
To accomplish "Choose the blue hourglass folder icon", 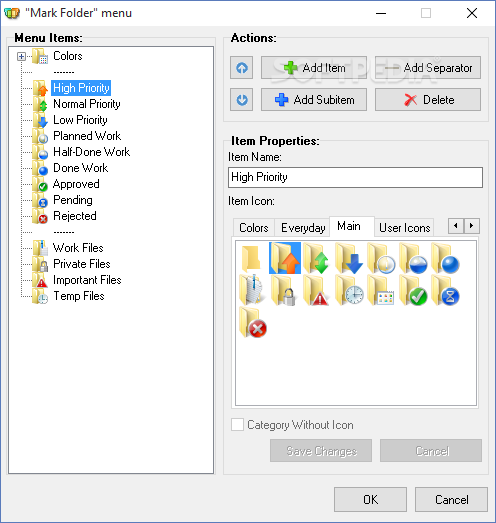I will pyautogui.click(x=445, y=290).
